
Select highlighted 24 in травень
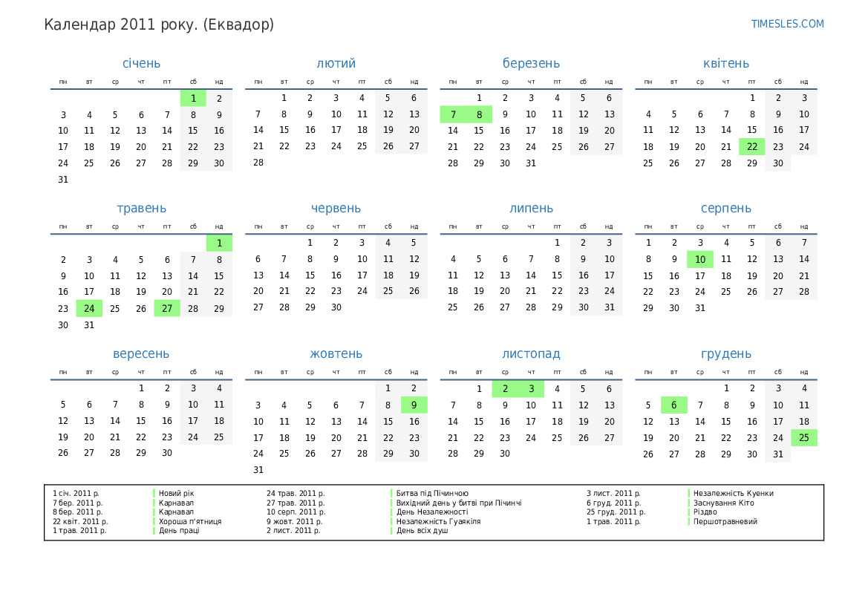89,308
